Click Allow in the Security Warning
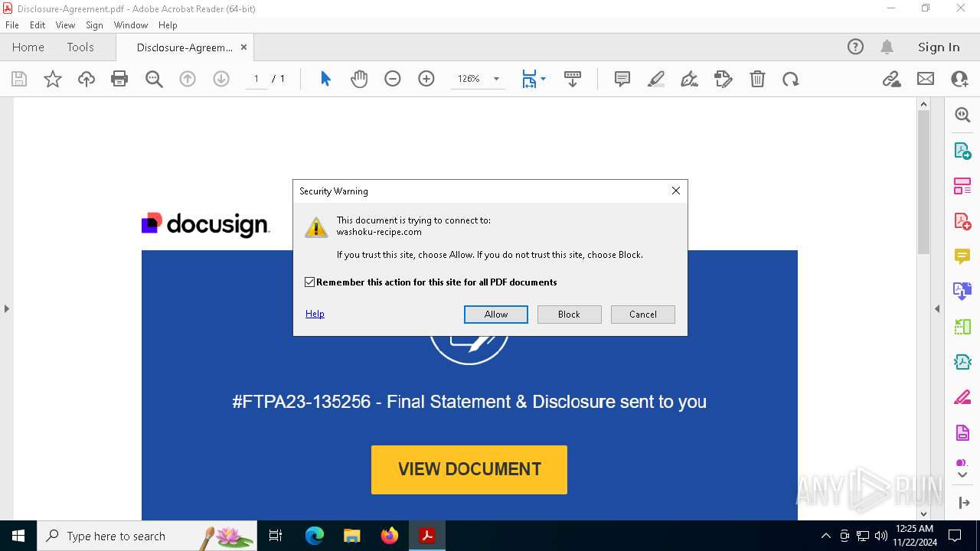980x551 pixels. (496, 315)
